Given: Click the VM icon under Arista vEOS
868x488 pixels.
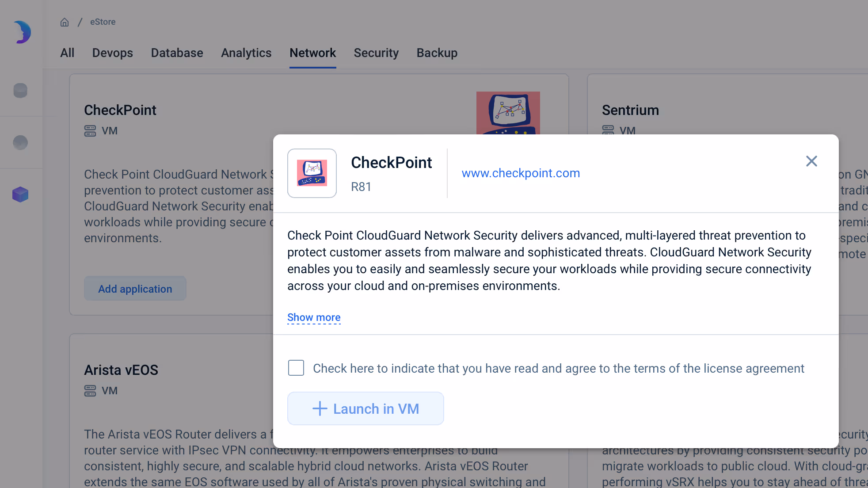Looking at the screenshot, I should point(90,390).
